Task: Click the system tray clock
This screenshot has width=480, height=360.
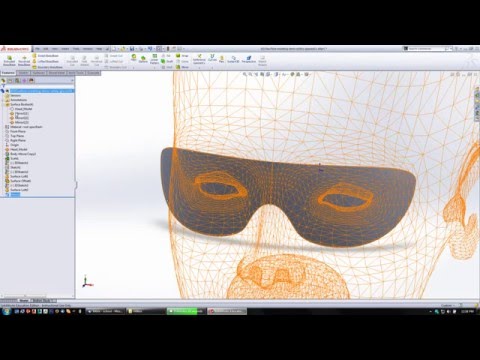Action: point(467,311)
